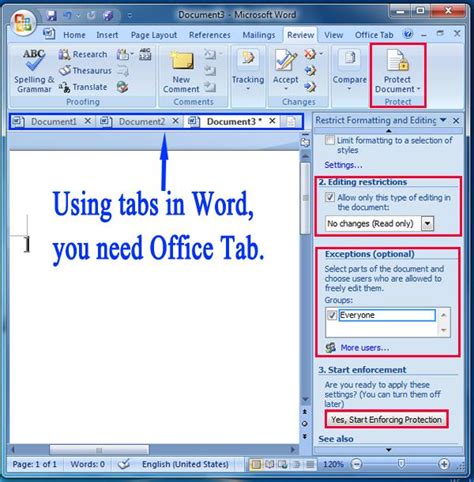474x482 pixels.
Task: Open the Insert ribbon tab
Action: pyautogui.click(x=107, y=35)
